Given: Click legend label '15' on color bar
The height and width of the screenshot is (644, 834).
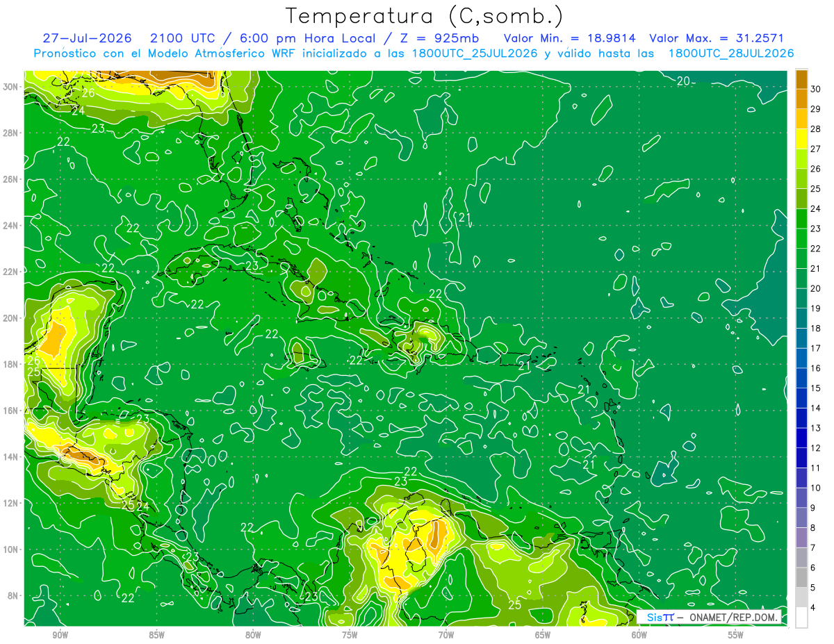Looking at the screenshot, I should pos(816,388).
